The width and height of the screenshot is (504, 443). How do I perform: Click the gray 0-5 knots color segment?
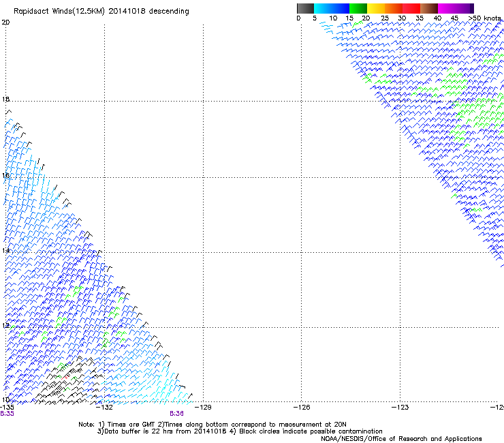305,8
